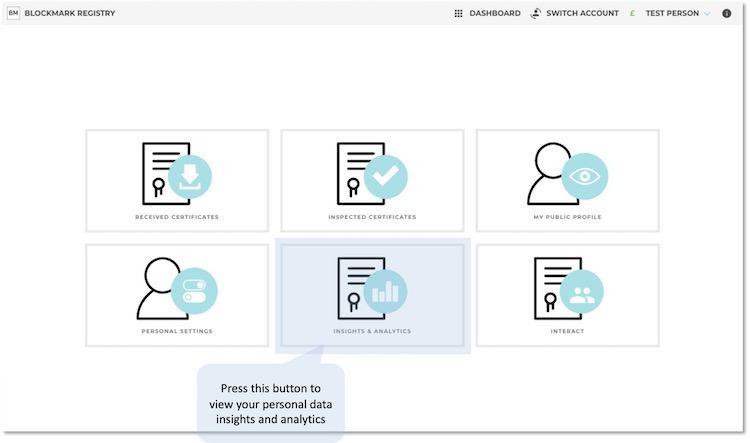Click the Dashboard grid icon

pyautogui.click(x=458, y=14)
